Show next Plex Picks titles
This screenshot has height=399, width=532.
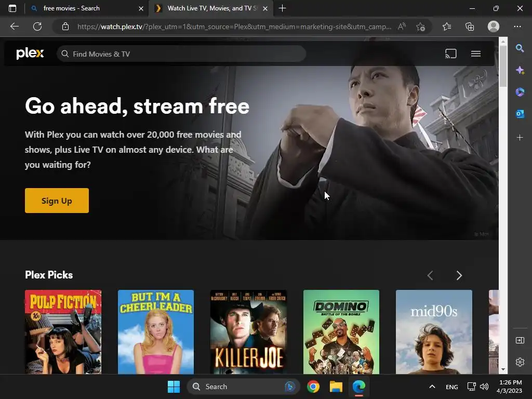[459, 275]
